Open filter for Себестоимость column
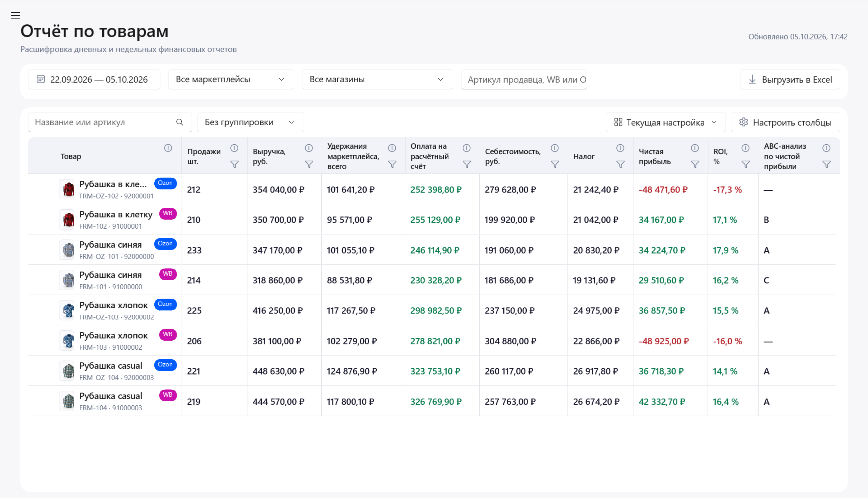This screenshot has height=498, width=868. [555, 164]
